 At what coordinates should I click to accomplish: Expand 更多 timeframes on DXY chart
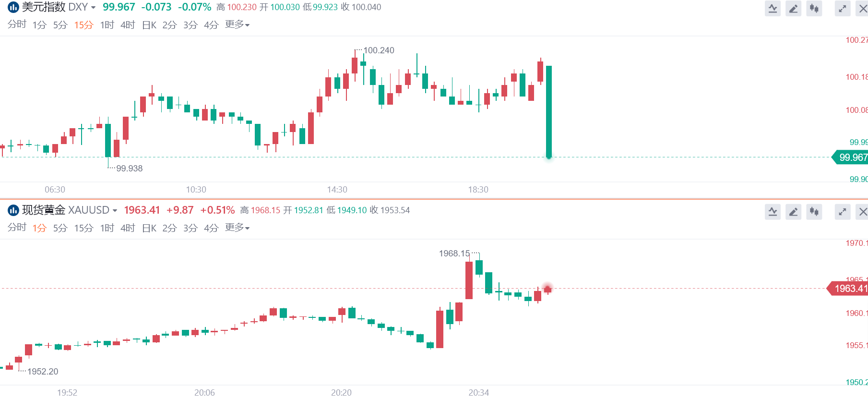[237, 24]
